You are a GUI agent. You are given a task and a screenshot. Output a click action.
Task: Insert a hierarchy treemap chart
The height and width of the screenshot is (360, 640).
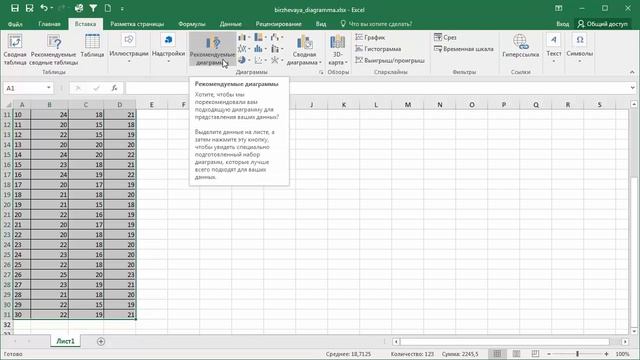[260, 38]
